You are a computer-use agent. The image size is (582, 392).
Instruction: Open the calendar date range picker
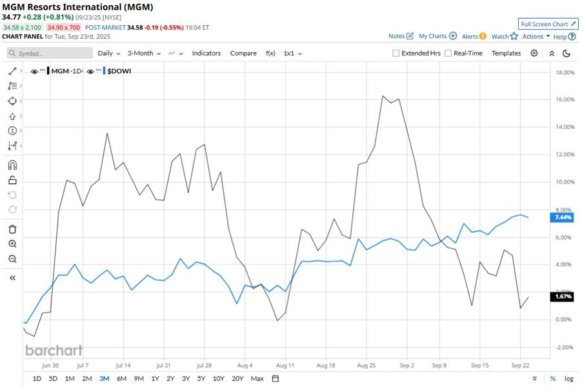(x=276, y=378)
